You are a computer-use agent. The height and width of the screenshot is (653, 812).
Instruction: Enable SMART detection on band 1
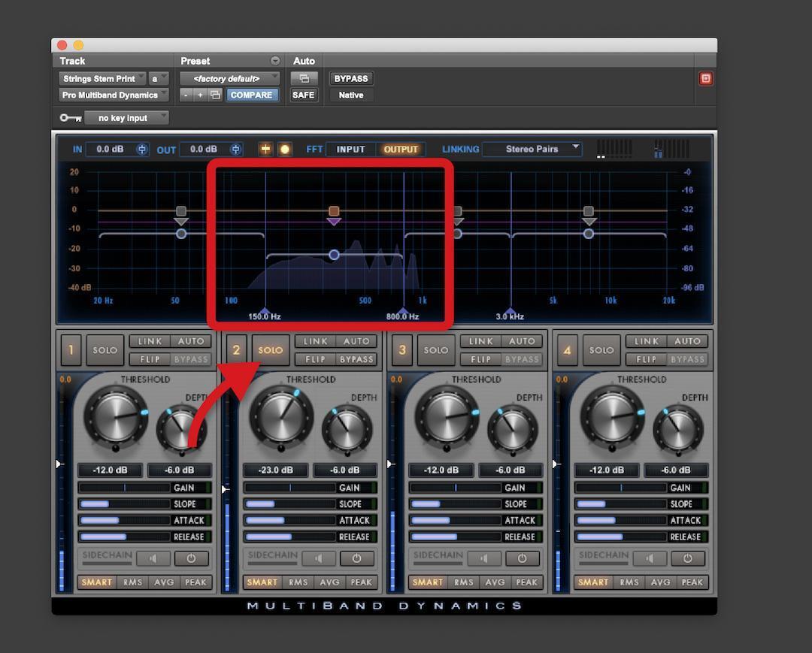96,582
